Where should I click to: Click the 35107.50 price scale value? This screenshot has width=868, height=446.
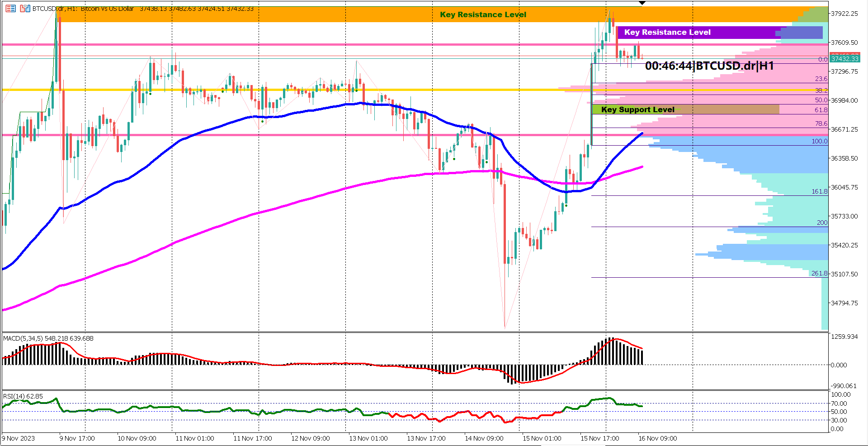pos(844,274)
